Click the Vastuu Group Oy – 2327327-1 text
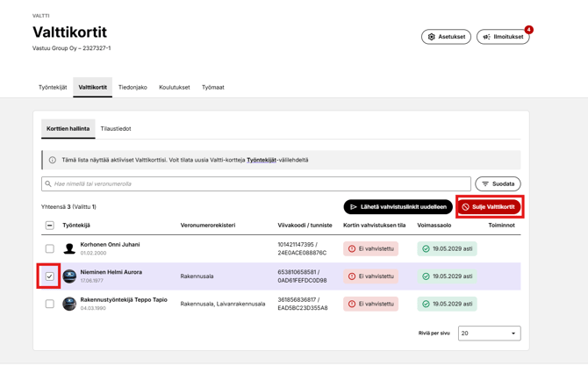Viewport: 588px width, 366px height. [x=72, y=48]
